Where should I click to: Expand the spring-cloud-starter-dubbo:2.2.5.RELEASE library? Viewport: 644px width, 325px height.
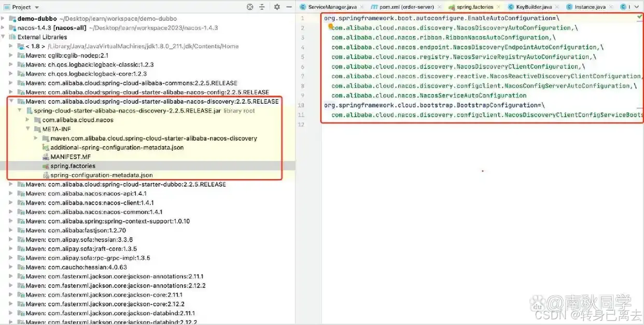[12, 184]
